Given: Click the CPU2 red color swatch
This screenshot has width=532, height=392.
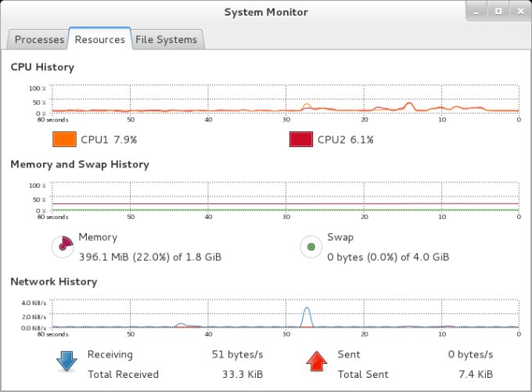Looking at the screenshot, I should [x=300, y=140].
